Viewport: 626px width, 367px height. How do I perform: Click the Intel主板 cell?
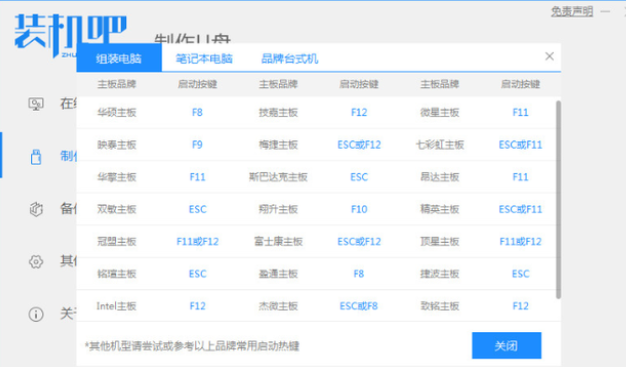pyautogui.click(x=117, y=306)
